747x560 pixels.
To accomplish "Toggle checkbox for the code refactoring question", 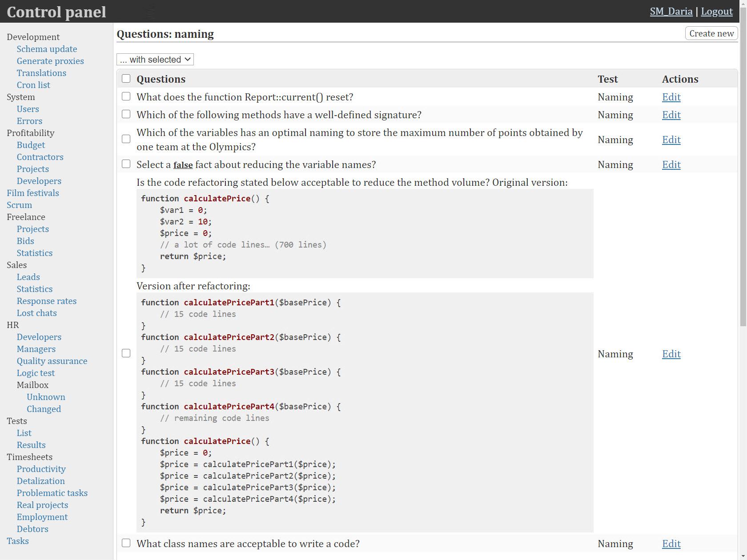I will (x=126, y=353).
